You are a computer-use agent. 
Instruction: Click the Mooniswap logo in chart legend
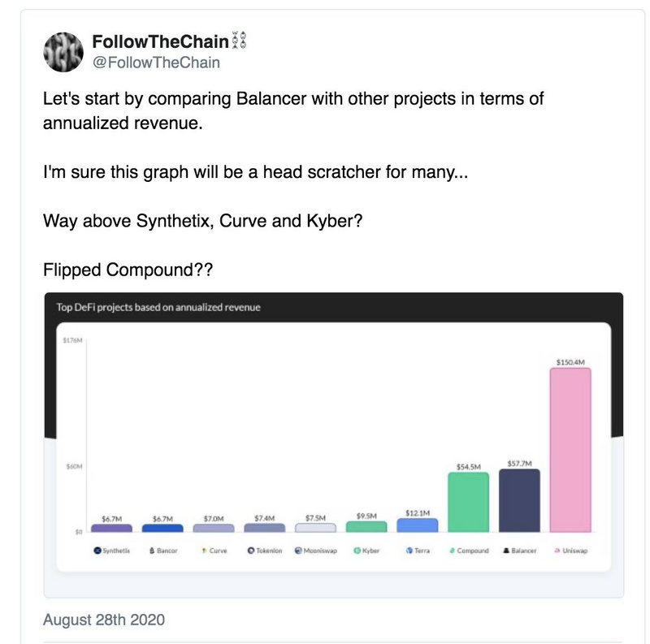[298, 551]
